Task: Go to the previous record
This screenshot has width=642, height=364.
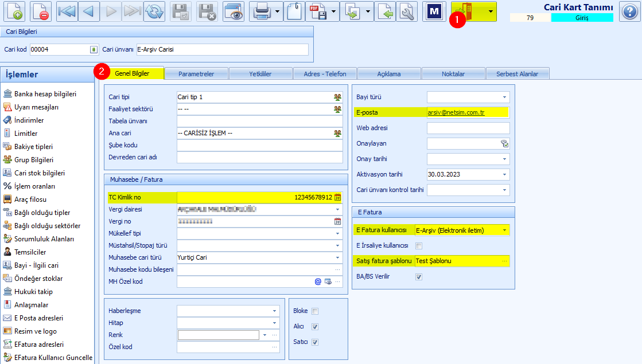Action: [88, 11]
